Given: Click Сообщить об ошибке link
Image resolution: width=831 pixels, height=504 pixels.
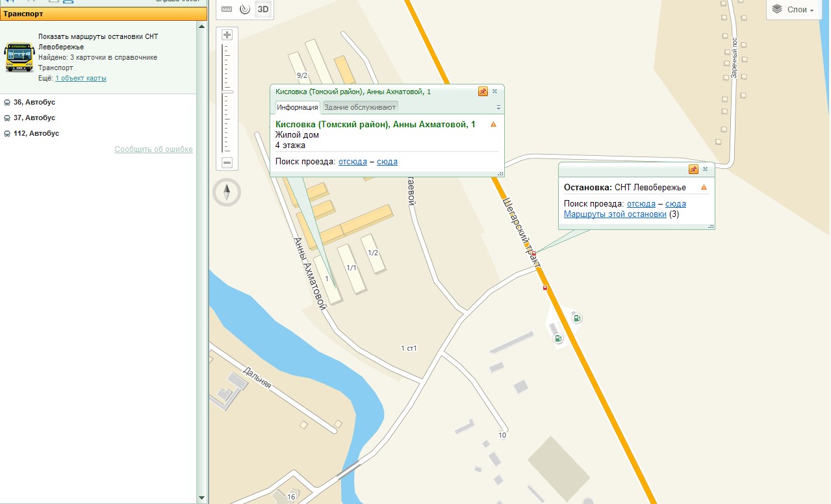Looking at the screenshot, I should 153,149.
